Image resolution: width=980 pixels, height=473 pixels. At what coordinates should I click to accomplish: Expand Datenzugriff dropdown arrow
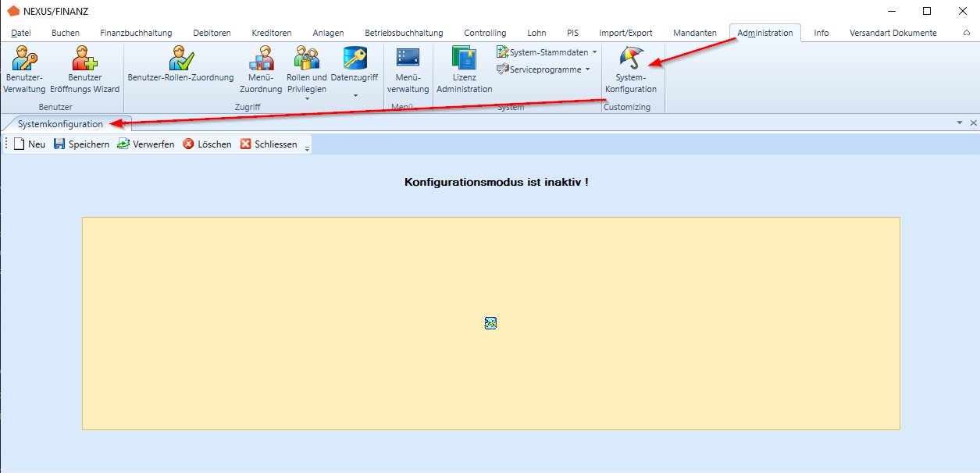355,95
